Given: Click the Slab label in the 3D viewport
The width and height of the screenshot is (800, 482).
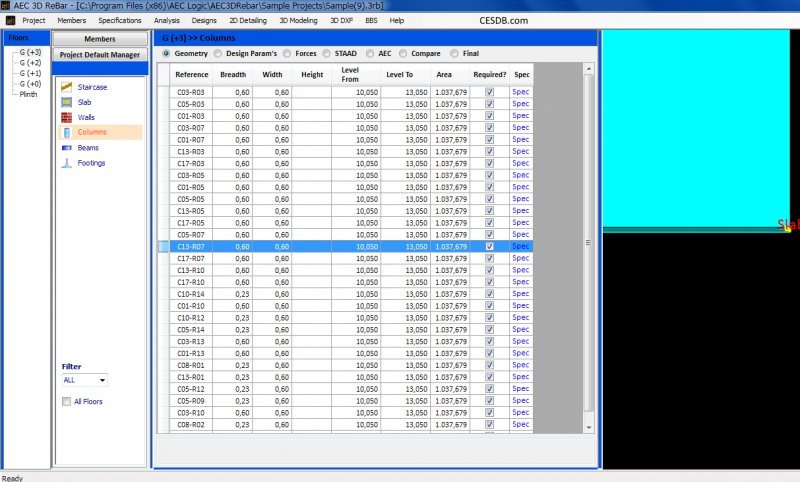Looking at the screenshot, I should (x=788, y=224).
